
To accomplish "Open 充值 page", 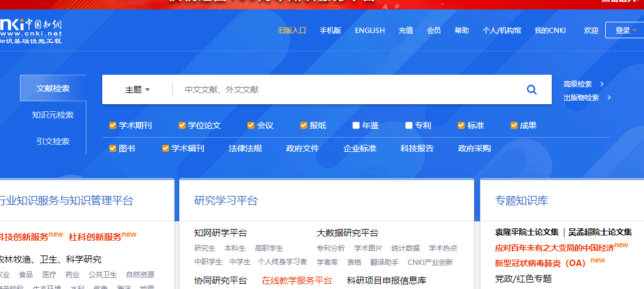I will pyautogui.click(x=406, y=31).
